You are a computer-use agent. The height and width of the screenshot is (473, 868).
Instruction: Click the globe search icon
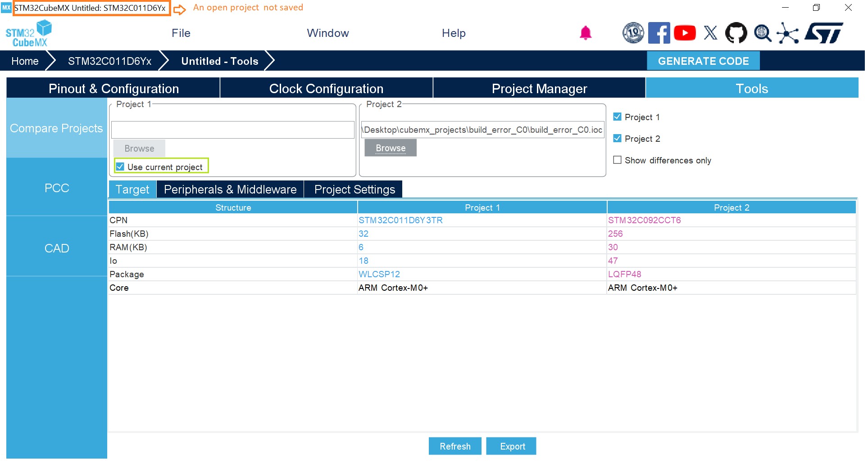[762, 33]
